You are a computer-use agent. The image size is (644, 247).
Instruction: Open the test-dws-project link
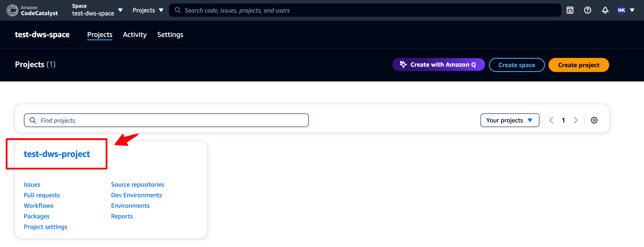click(57, 154)
